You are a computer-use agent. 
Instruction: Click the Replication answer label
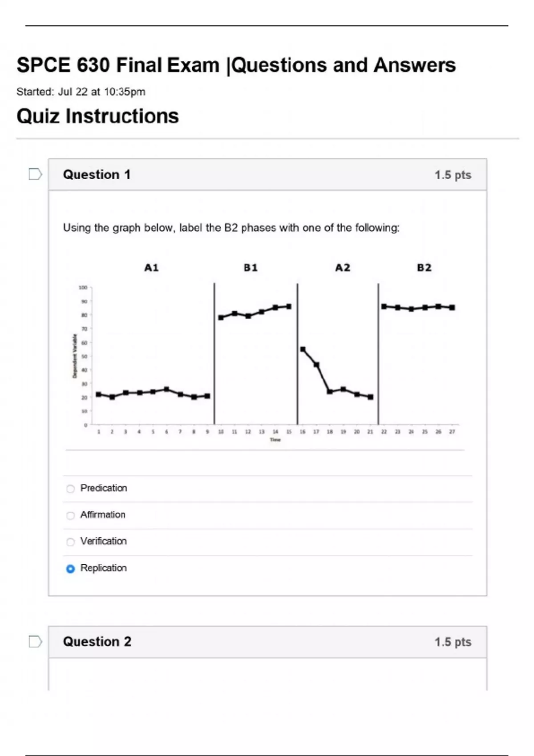pos(104,568)
